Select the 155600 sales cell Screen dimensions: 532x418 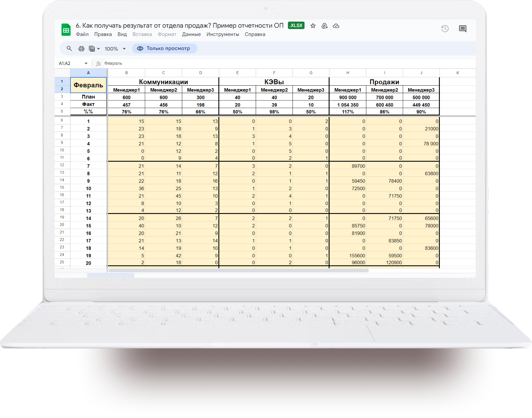point(348,256)
